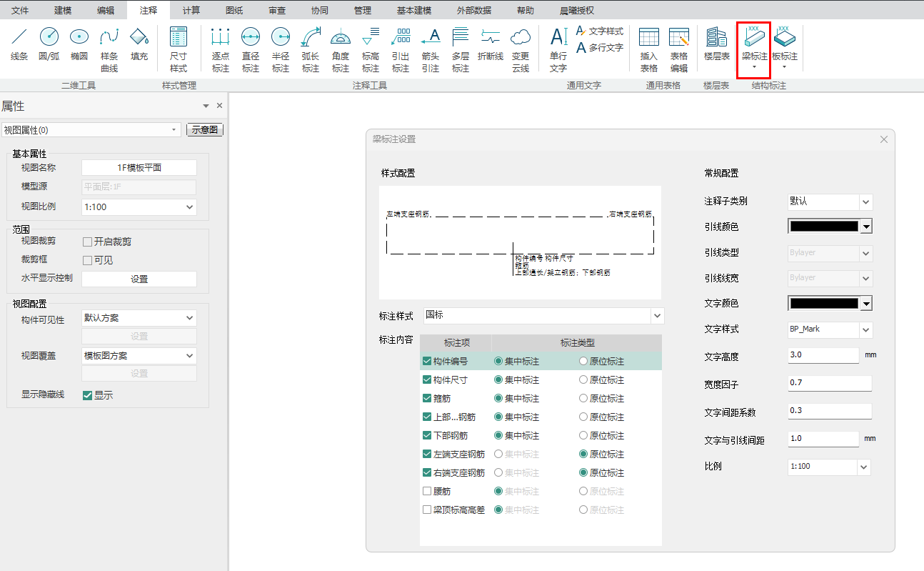
Task: Switch to the 建模 ribbon tab
Action: click(x=63, y=10)
